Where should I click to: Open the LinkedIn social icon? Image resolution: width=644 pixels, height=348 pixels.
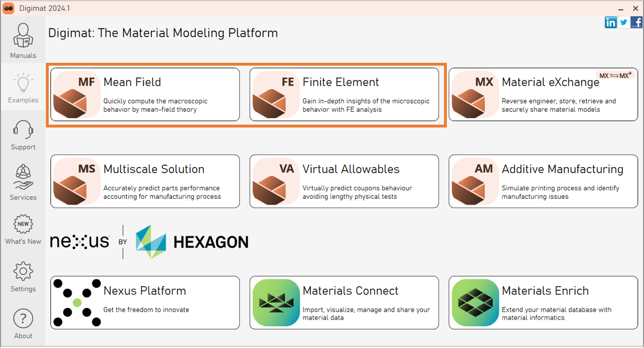610,22
